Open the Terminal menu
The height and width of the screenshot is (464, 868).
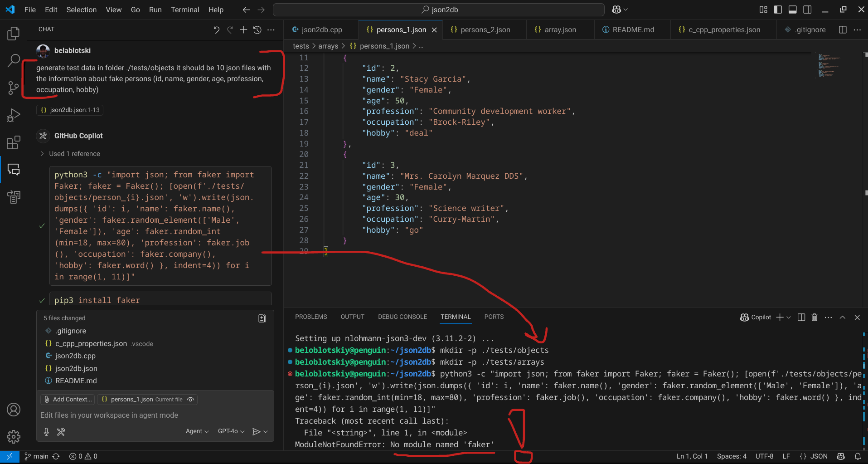[x=185, y=10]
